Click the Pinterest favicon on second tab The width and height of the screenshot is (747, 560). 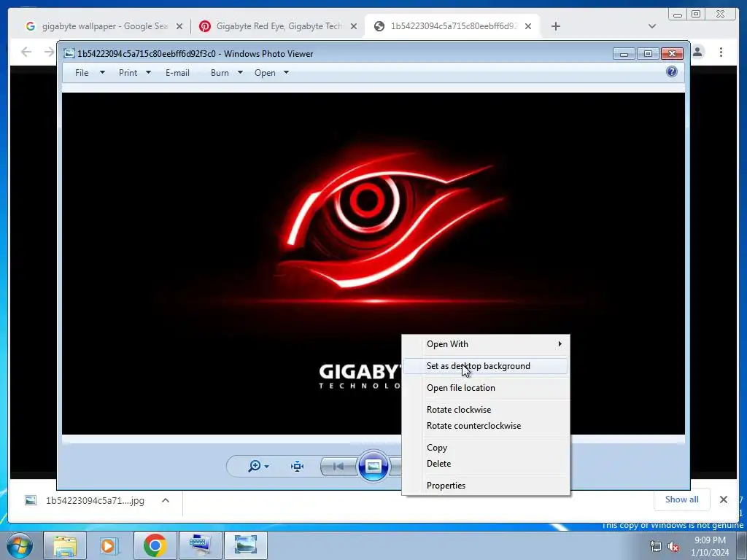205,26
